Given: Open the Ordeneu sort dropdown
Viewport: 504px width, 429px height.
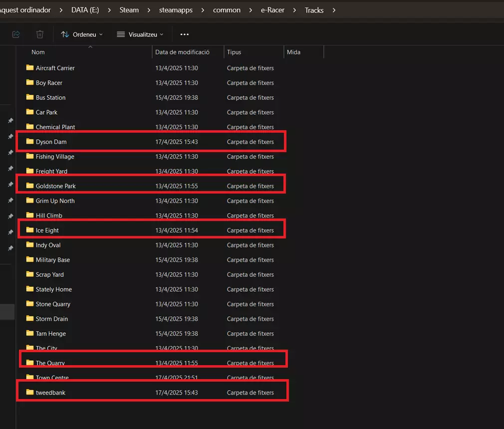Looking at the screenshot, I should pos(81,34).
